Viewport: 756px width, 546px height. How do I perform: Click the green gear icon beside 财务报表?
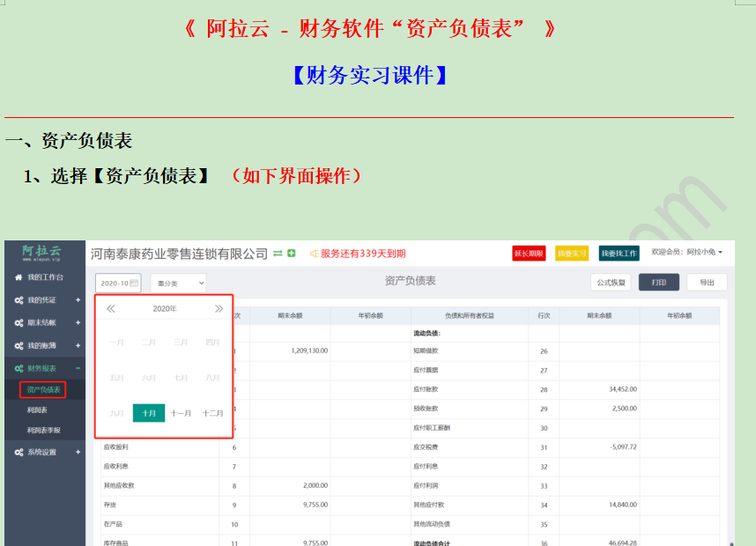(x=19, y=369)
